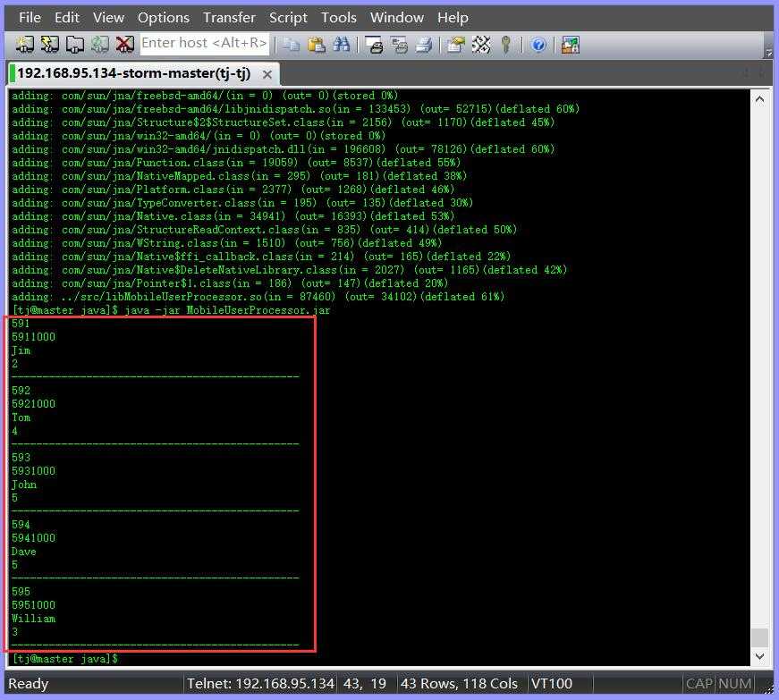This screenshot has height=700, width=779.
Task: Open the File menu
Action: click(30, 17)
